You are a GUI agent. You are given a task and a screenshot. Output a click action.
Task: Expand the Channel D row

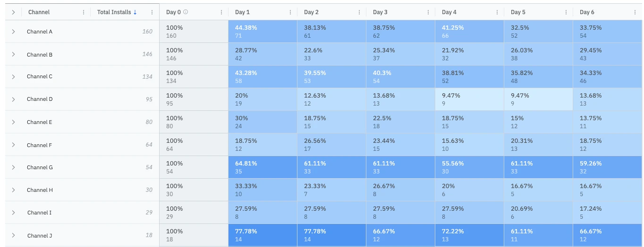(x=13, y=99)
